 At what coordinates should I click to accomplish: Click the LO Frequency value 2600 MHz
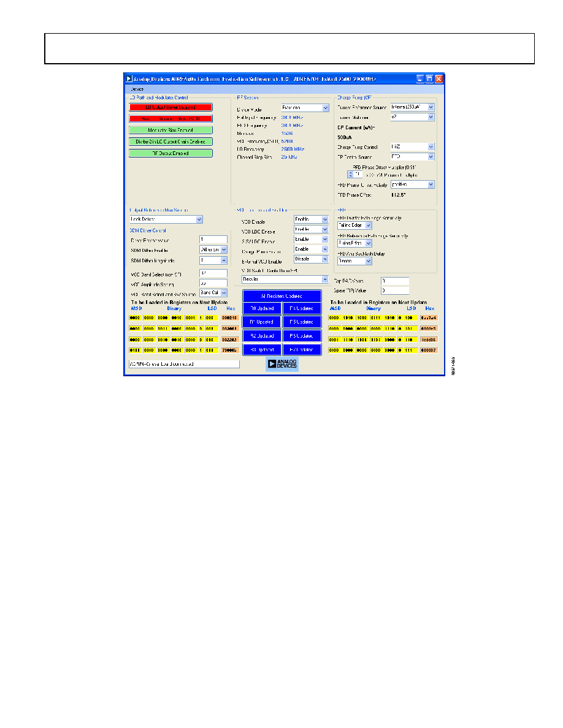pos(293,149)
